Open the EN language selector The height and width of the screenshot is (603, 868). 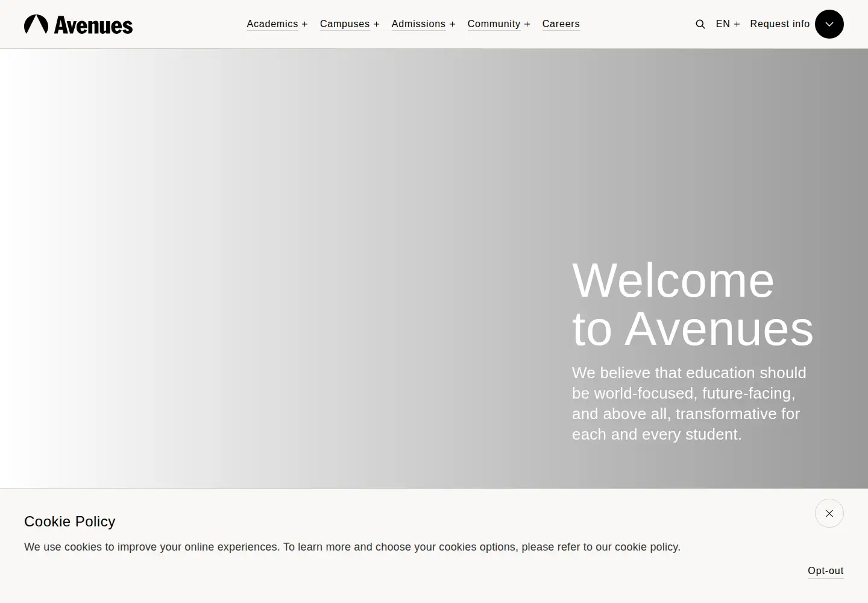(x=728, y=24)
